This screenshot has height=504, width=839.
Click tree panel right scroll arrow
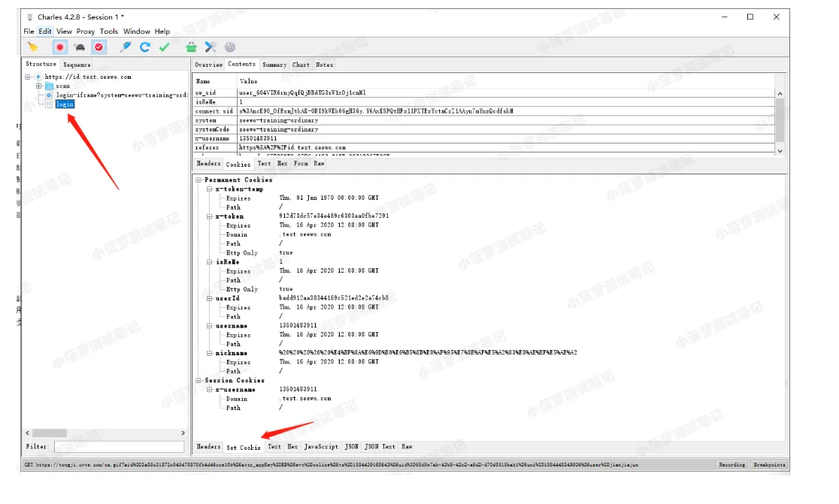pos(183,433)
